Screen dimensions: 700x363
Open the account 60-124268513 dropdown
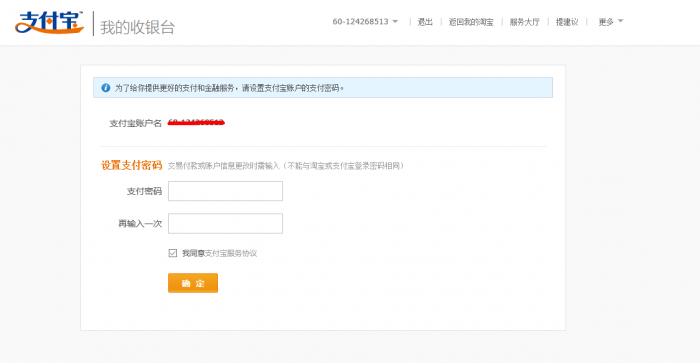pyautogui.click(x=365, y=21)
